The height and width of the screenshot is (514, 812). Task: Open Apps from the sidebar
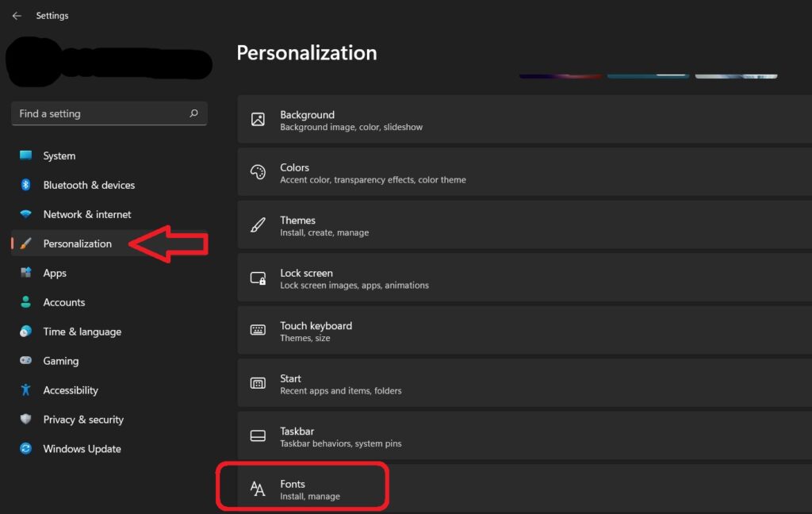point(54,273)
